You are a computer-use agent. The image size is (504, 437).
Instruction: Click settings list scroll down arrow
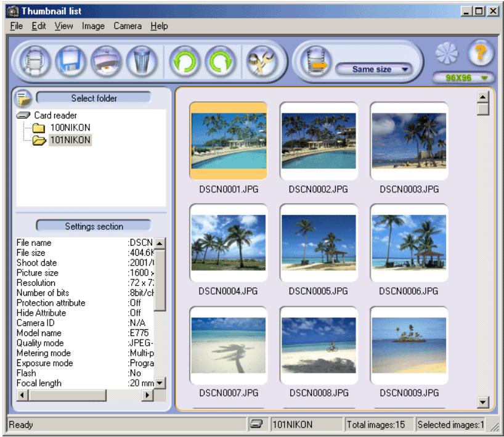click(x=160, y=383)
